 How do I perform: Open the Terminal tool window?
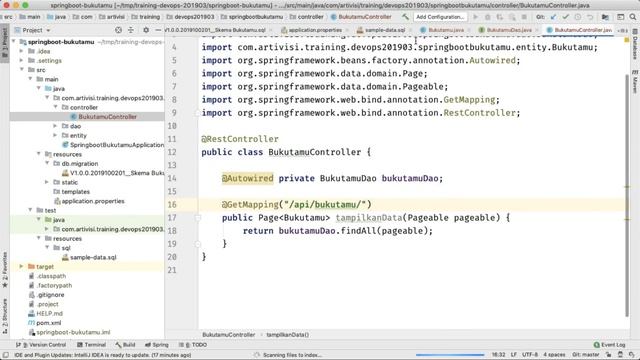[x=91, y=345]
